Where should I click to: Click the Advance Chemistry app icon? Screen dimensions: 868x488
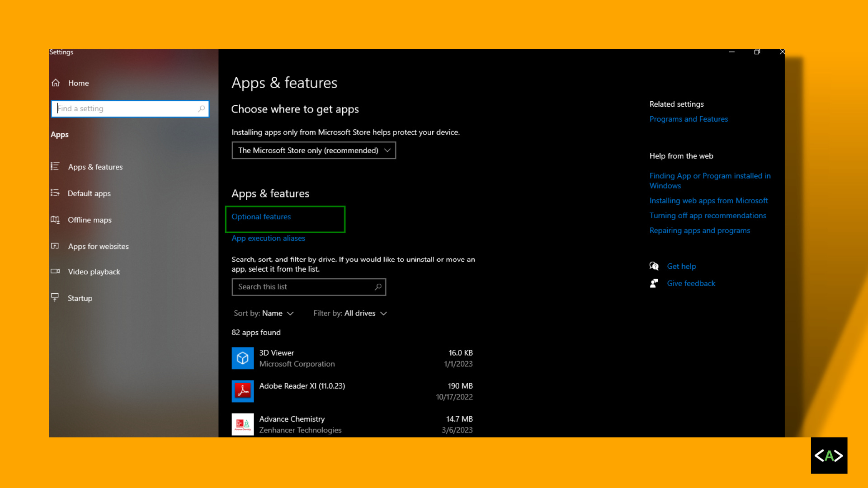[x=243, y=424]
